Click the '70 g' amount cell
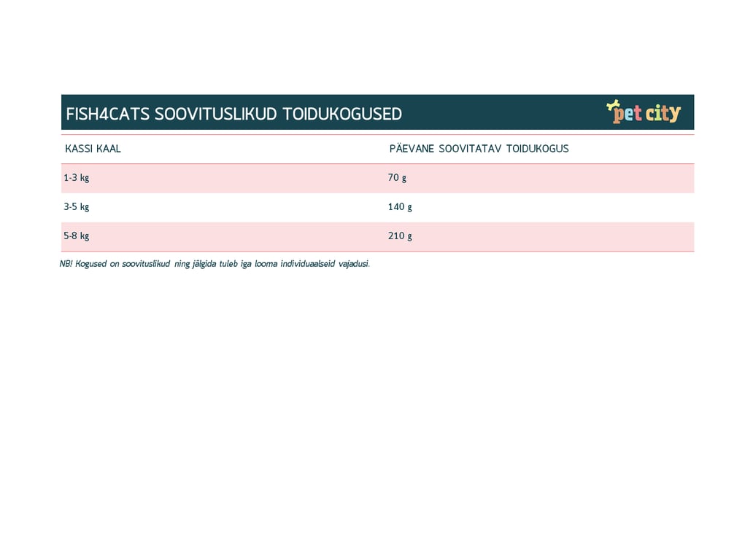 click(x=397, y=178)
